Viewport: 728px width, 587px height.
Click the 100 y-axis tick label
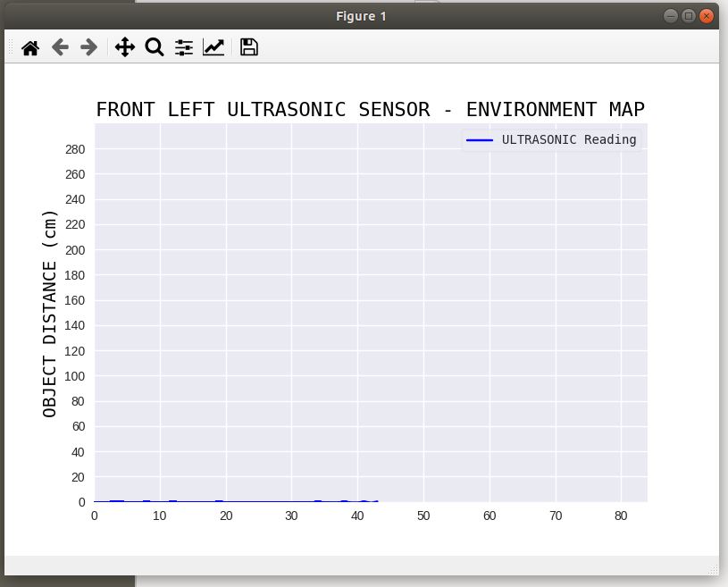click(75, 376)
